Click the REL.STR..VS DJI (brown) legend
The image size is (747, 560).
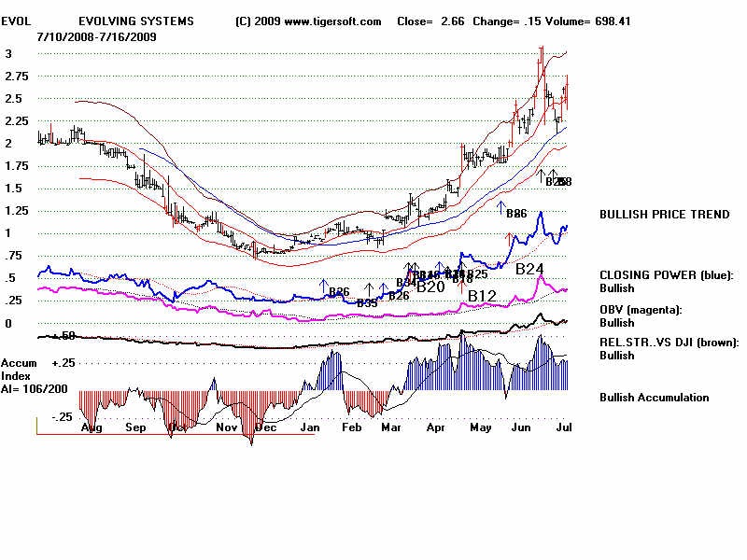pyautogui.click(x=669, y=343)
